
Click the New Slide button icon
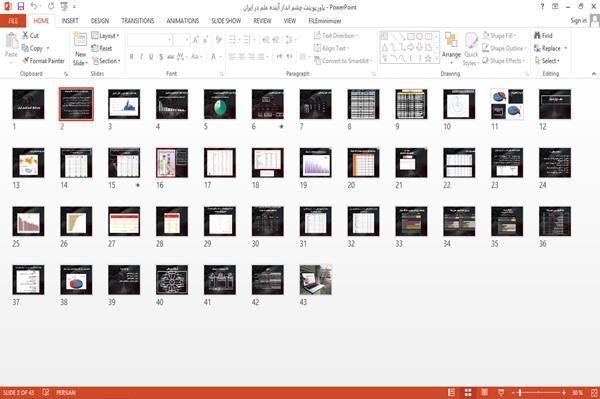[80, 41]
